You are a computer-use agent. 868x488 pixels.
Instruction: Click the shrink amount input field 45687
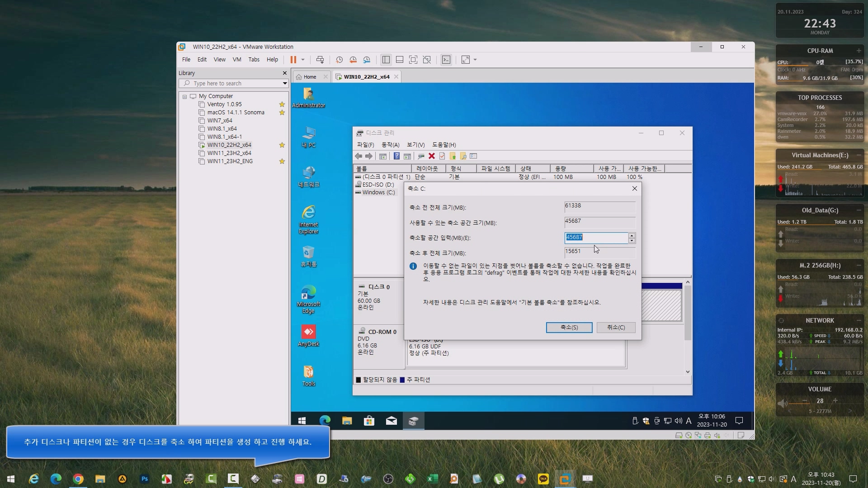(x=596, y=237)
